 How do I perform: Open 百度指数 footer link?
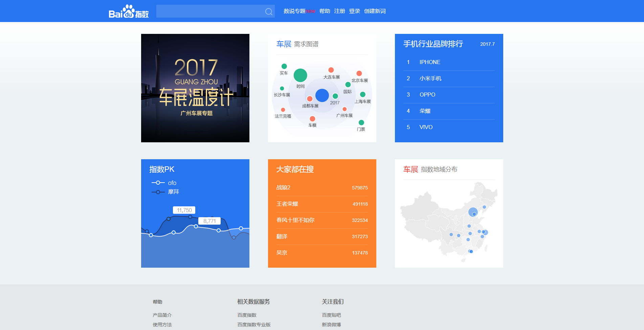tap(247, 315)
